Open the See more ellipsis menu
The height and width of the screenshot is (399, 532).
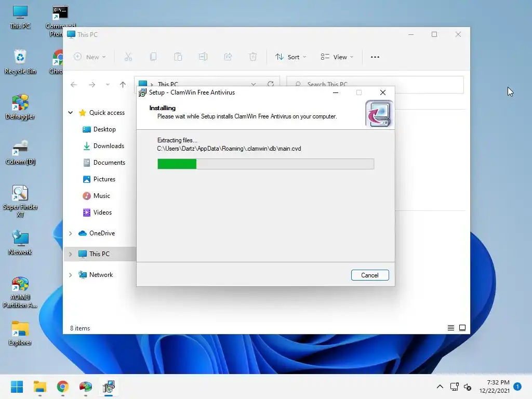click(x=375, y=57)
